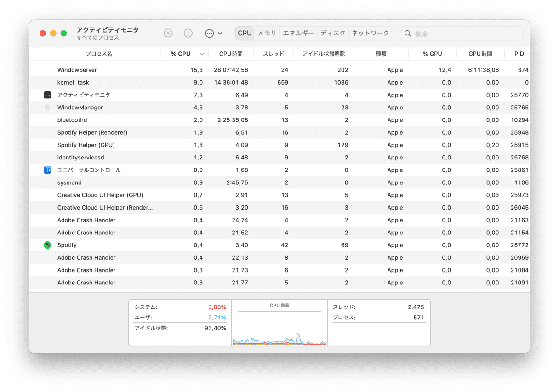Open the ディスク tab
The image size is (559, 392).
[x=333, y=33]
